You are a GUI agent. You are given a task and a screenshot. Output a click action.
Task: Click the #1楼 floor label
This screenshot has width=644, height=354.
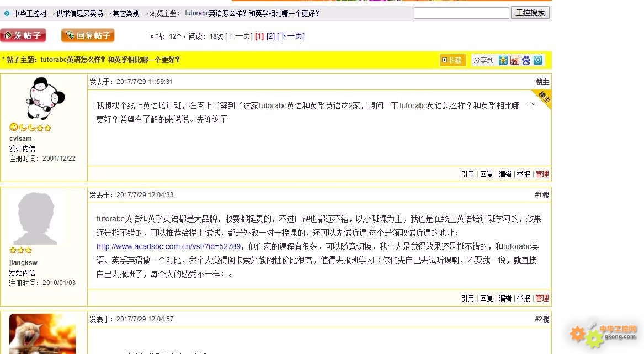pos(542,195)
